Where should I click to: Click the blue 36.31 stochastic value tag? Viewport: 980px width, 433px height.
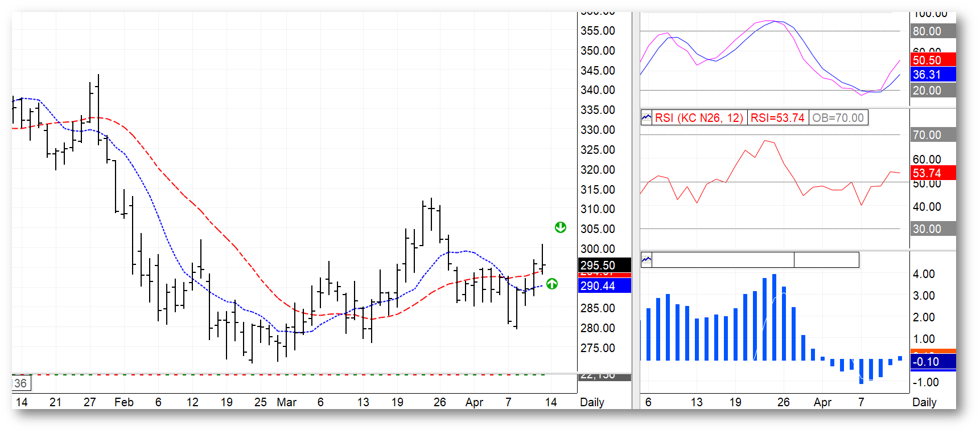tap(933, 75)
